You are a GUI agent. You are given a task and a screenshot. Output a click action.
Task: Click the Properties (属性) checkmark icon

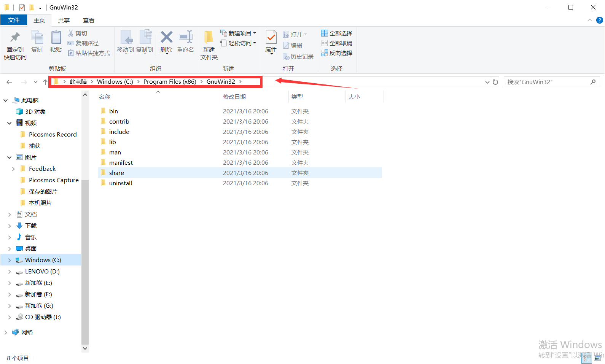(271, 37)
